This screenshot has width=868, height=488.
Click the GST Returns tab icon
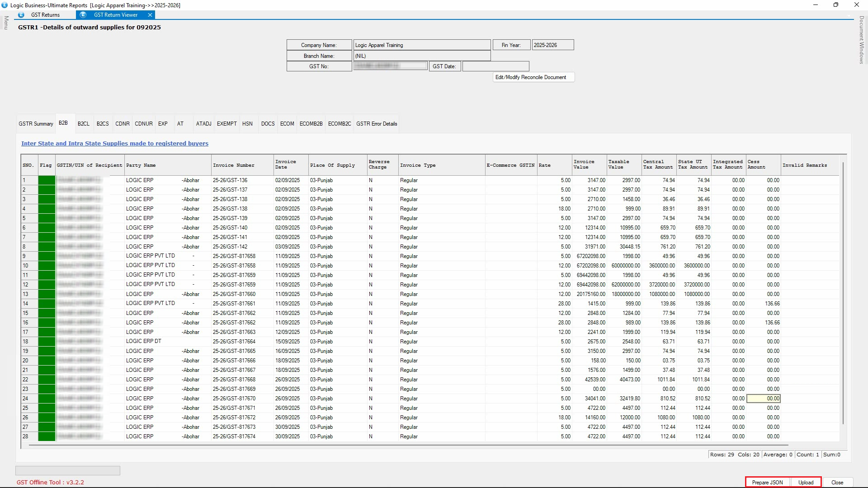click(x=21, y=15)
